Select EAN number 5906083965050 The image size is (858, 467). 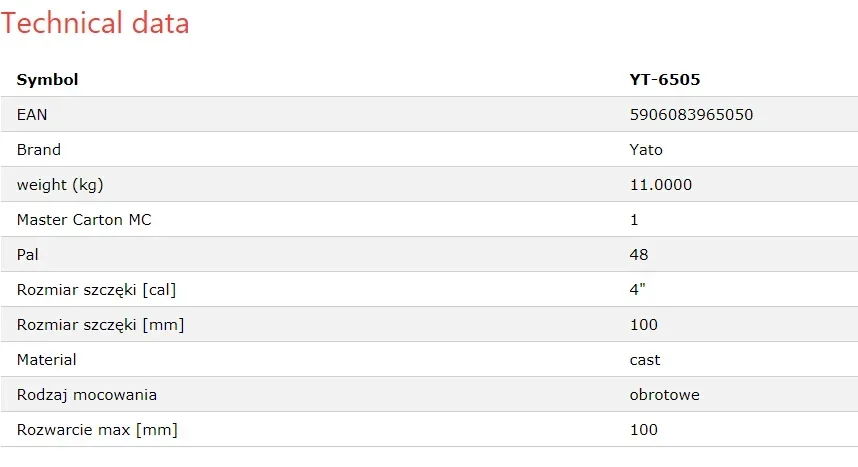(x=691, y=115)
